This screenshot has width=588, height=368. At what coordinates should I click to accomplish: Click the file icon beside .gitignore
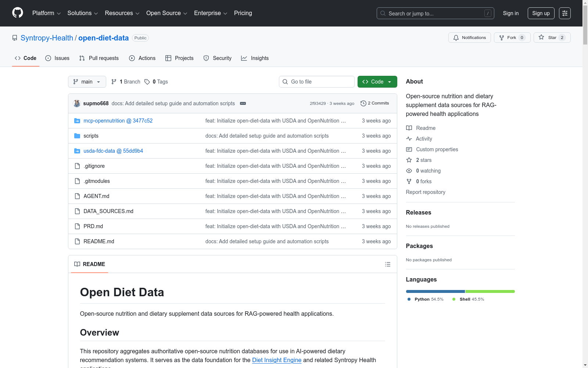[x=77, y=166]
